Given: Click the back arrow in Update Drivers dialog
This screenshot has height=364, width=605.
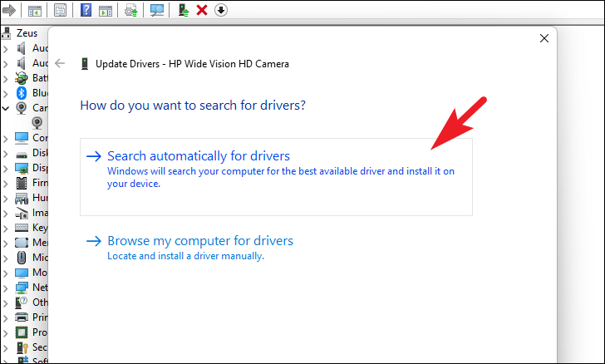Looking at the screenshot, I should click(60, 63).
